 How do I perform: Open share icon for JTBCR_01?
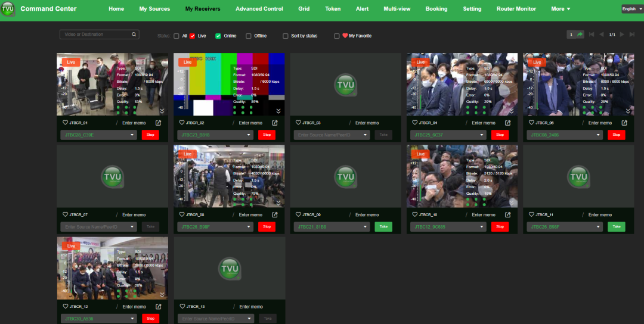[159, 123]
